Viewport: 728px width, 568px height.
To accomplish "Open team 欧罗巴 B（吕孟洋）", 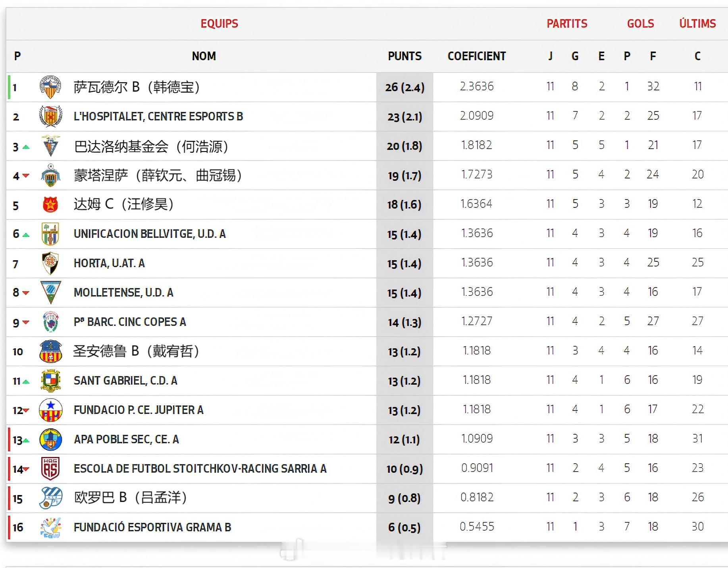I will pyautogui.click(x=130, y=497).
